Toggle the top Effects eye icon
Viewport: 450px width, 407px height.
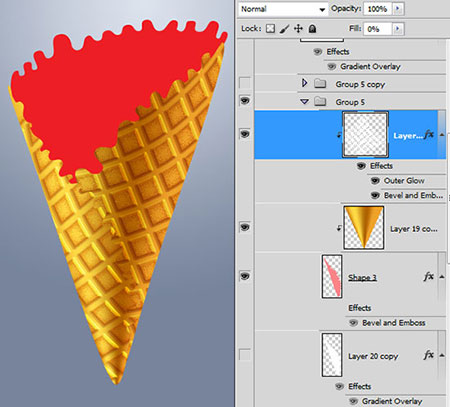tap(317, 52)
